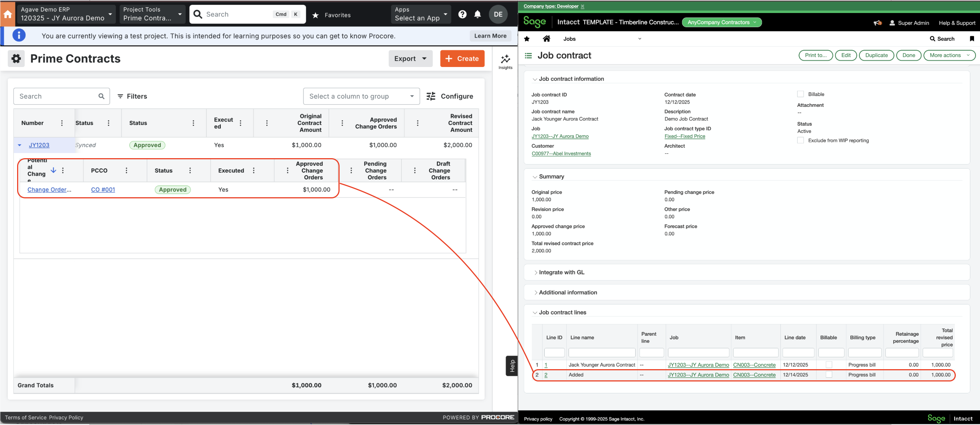Image resolution: width=980 pixels, height=425 pixels.
Task: Open the Jobs menu in Intacct
Action: [570, 38]
